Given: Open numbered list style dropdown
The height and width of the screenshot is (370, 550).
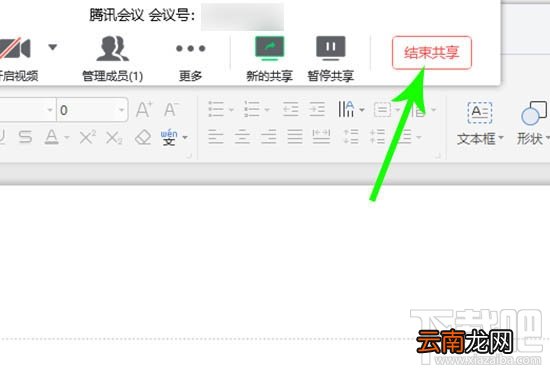Looking at the screenshot, I should [x=267, y=110].
